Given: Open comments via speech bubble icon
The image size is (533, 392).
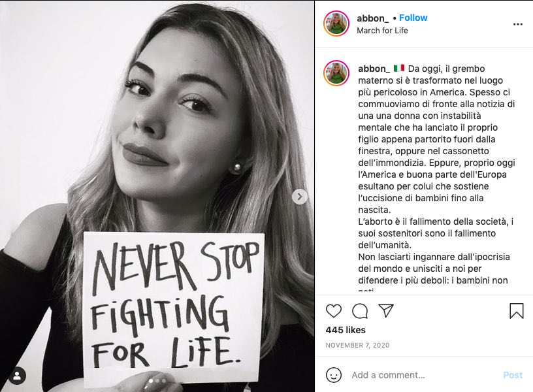Looking at the screenshot, I should (x=360, y=311).
